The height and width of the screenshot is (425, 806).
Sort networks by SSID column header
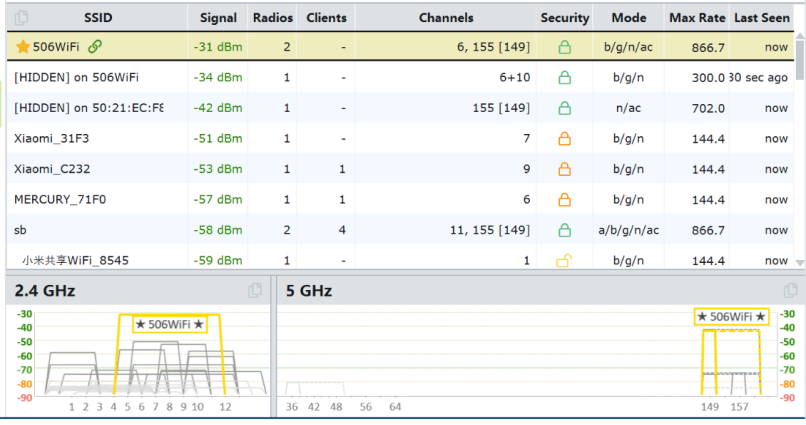tap(98, 18)
